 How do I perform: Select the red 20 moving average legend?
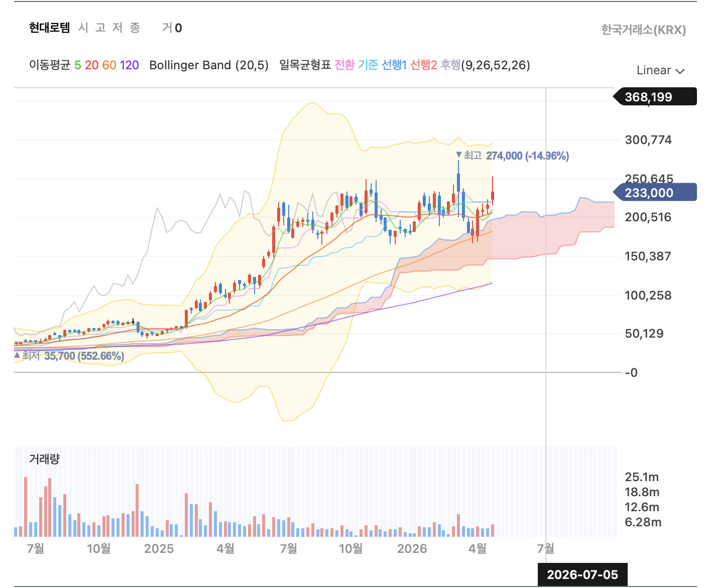click(x=92, y=65)
